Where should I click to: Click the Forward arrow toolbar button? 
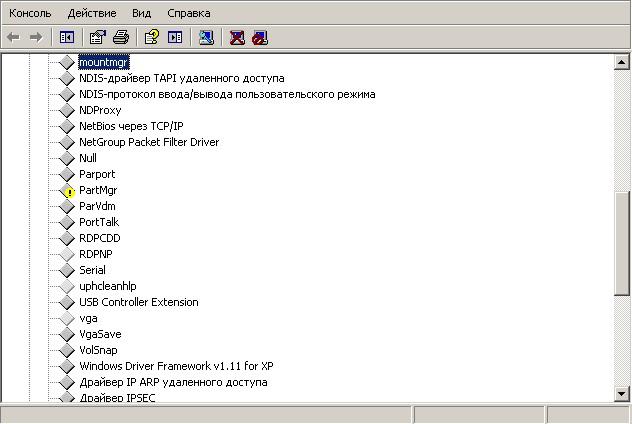tap(36, 37)
